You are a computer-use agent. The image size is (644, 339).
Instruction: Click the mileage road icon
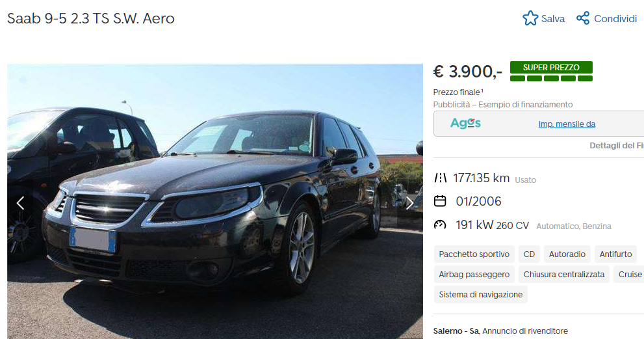pyautogui.click(x=441, y=178)
